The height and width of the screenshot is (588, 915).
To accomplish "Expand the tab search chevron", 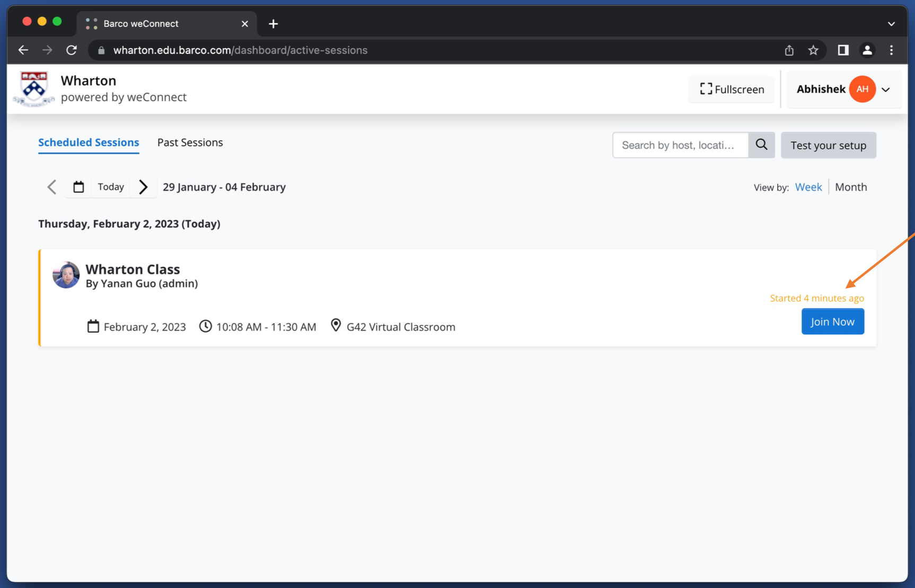I will pyautogui.click(x=892, y=24).
